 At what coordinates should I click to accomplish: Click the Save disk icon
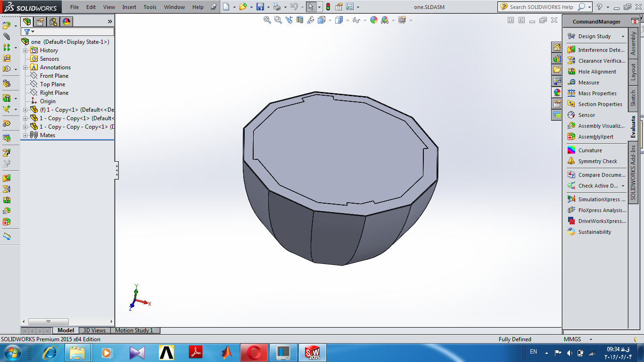click(260, 7)
